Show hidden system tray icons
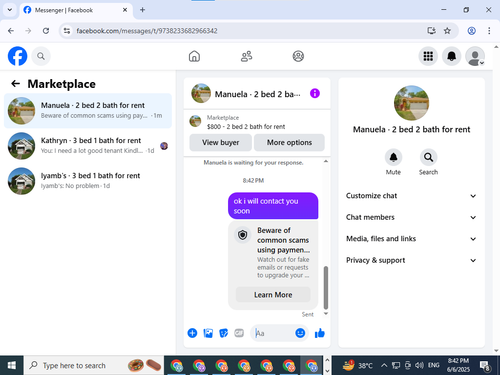500x375 pixels. point(384,365)
